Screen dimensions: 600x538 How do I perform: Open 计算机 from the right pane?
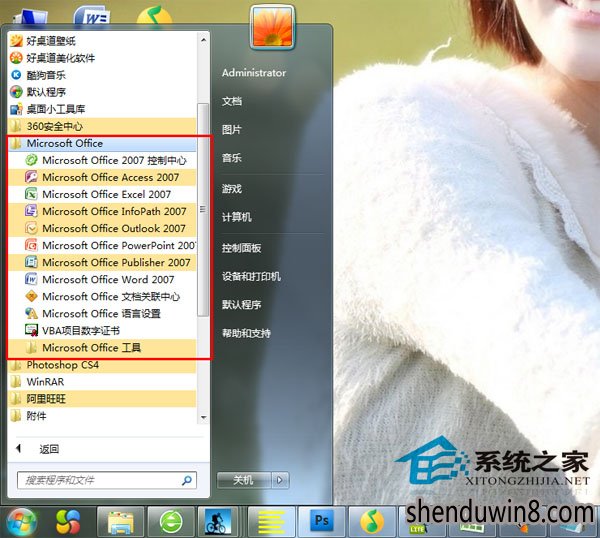coord(237,217)
